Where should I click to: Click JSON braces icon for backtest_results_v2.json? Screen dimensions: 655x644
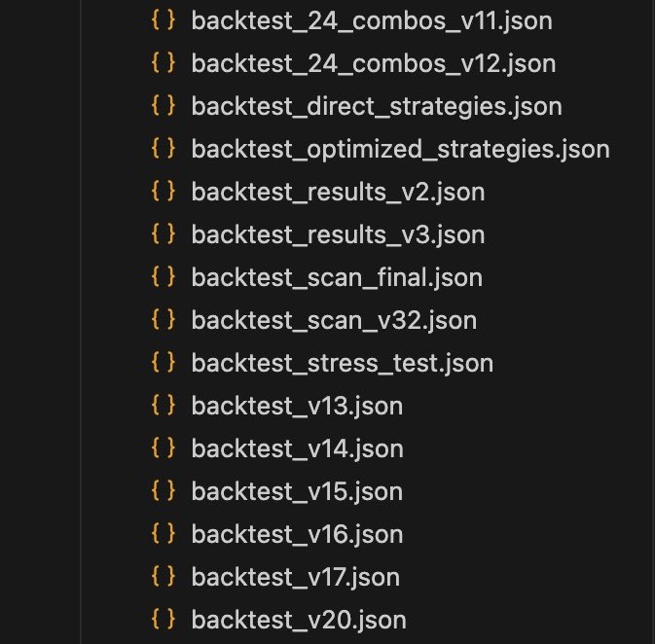163,192
